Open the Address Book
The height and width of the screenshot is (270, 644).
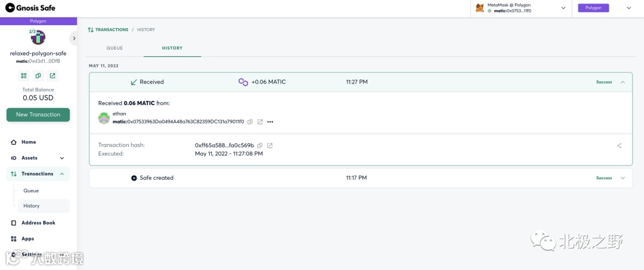[x=38, y=223]
